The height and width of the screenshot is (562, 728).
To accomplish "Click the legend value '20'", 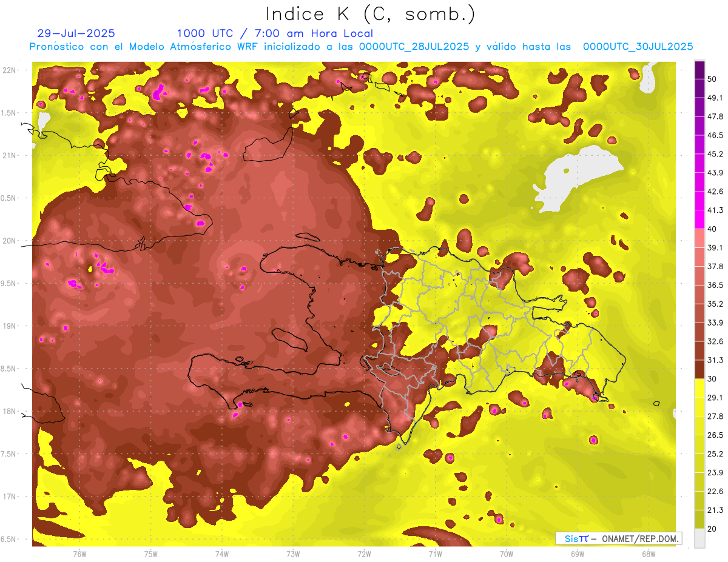I will [713, 528].
